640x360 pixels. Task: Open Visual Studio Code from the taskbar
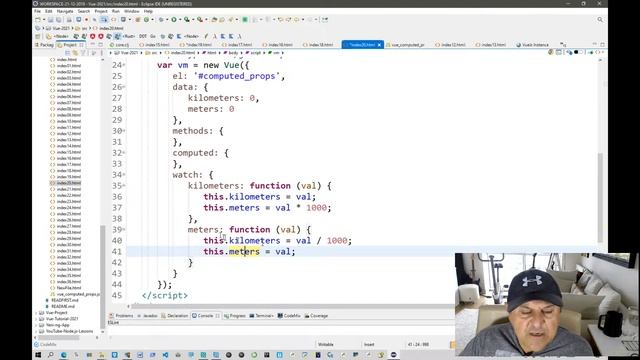165,355
